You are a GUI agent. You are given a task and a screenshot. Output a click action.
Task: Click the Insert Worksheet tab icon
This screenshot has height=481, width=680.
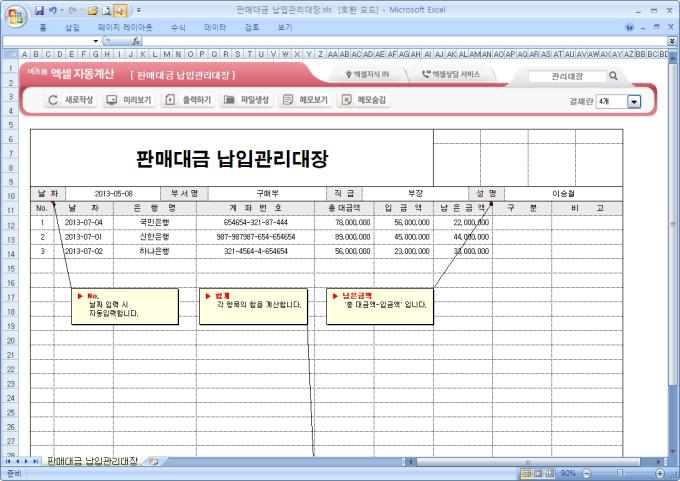coord(153,461)
